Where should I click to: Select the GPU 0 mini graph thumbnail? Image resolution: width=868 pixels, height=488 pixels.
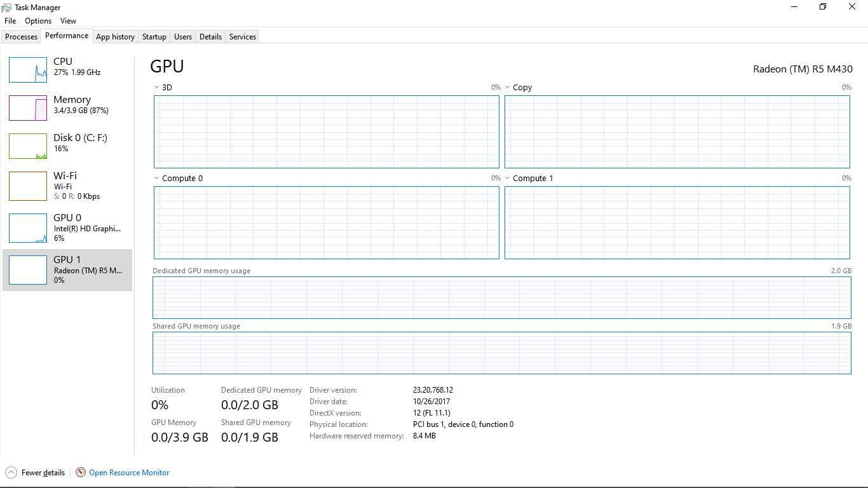point(28,228)
